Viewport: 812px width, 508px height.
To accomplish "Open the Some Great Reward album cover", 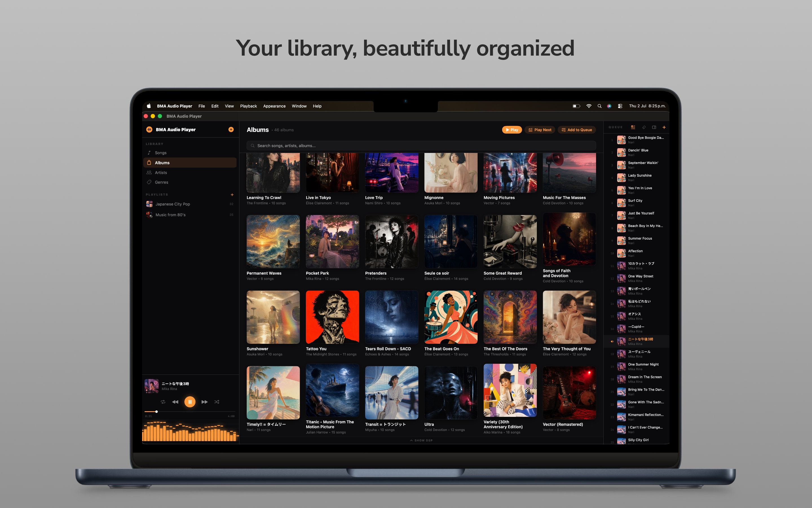I will [x=510, y=242].
